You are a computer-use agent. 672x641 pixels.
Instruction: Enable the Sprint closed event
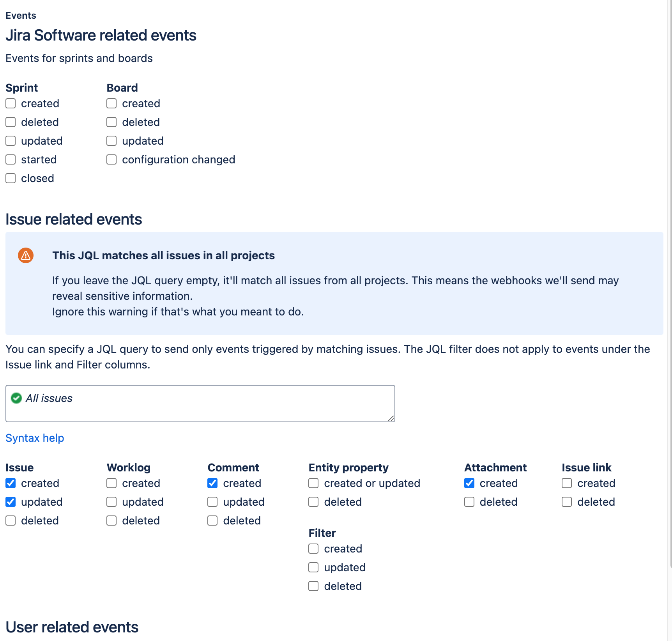pos(11,178)
